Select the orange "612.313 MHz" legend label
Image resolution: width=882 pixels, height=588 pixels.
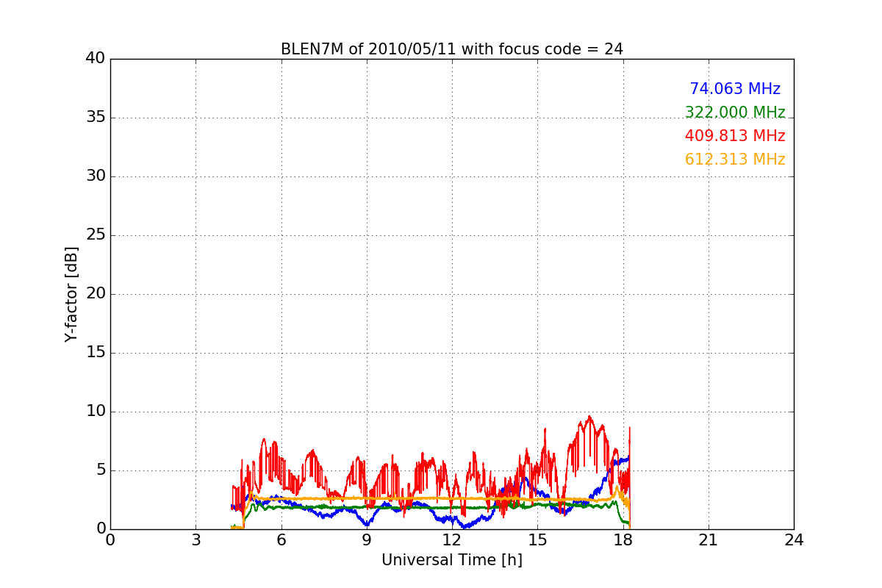tap(735, 159)
